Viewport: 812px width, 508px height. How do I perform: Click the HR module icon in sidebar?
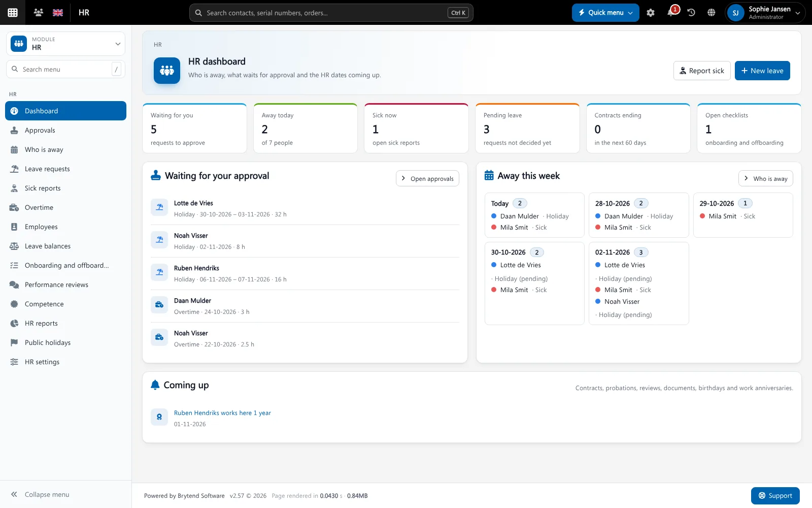tap(19, 44)
